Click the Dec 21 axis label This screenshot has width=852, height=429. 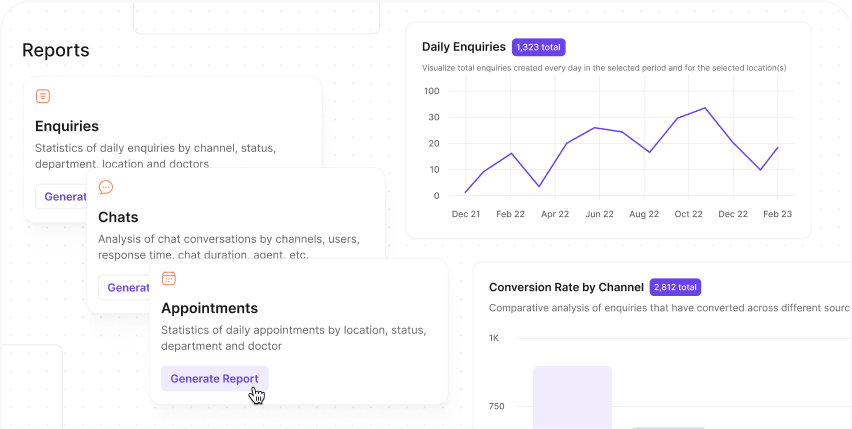466,214
